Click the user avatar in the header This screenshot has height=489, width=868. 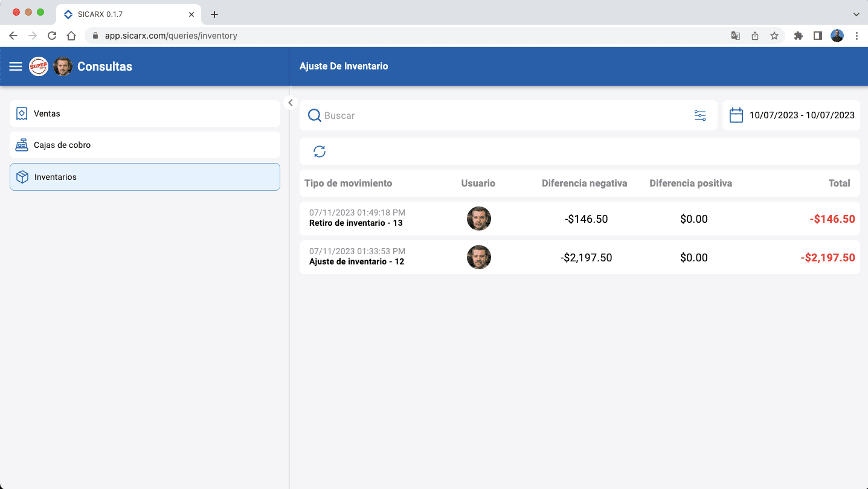click(x=63, y=66)
